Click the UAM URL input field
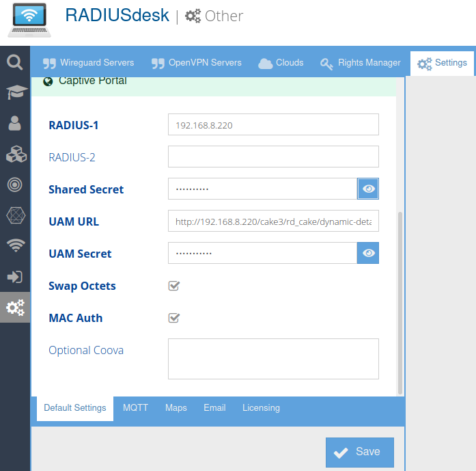The height and width of the screenshot is (471, 476). point(273,221)
